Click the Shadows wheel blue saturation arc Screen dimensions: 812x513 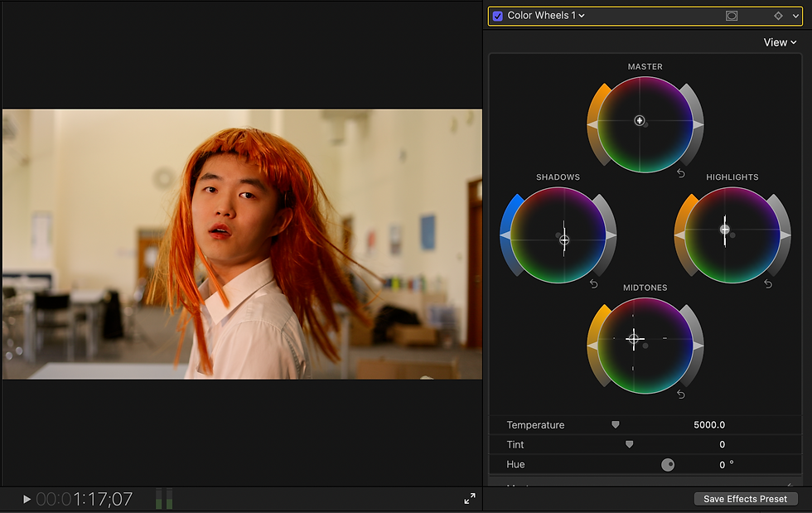[507, 217]
